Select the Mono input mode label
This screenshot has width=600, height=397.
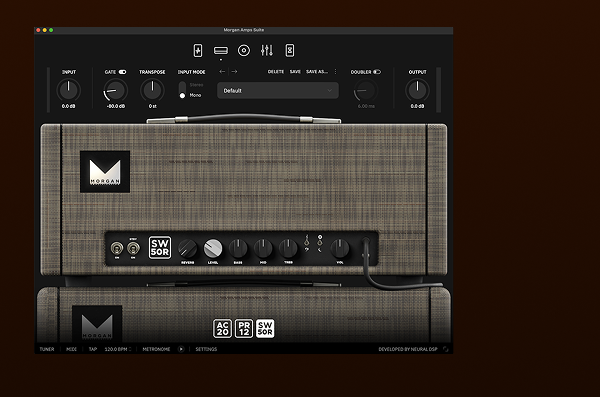[x=195, y=95]
